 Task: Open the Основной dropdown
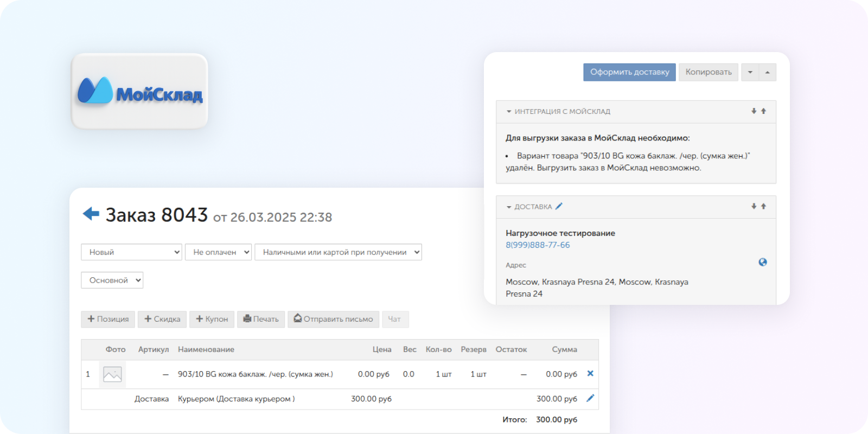tap(112, 280)
